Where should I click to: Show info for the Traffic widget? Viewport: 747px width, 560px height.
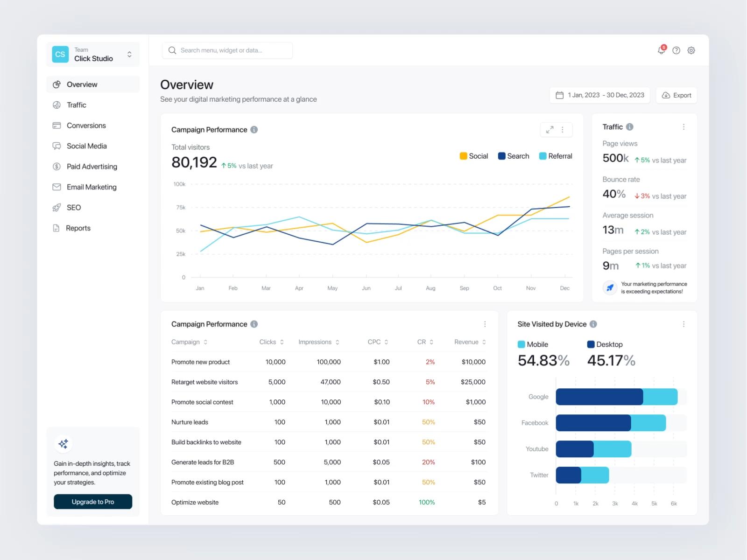(x=630, y=127)
